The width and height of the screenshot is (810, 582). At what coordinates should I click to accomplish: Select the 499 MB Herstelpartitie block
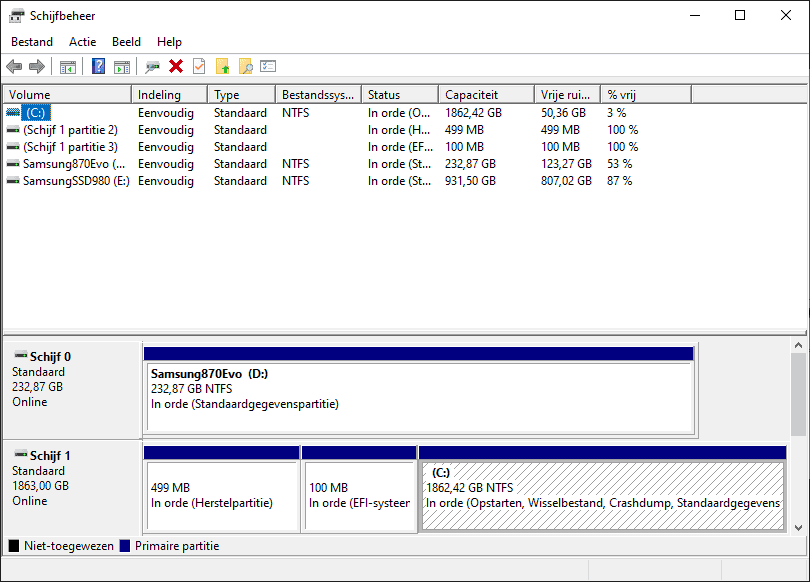pyautogui.click(x=222, y=489)
